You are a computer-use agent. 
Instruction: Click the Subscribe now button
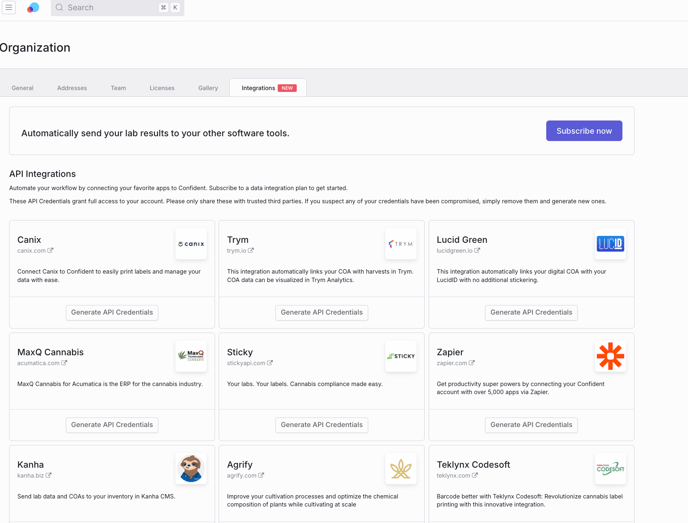tap(584, 131)
